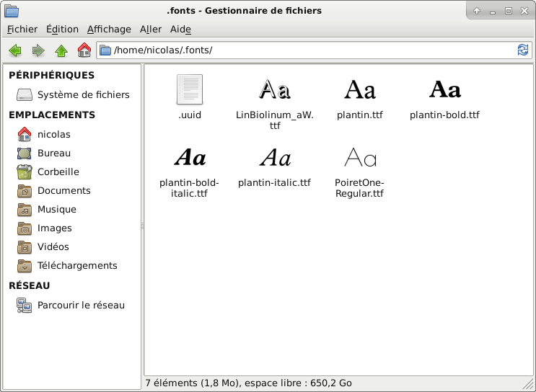
Task: Click the Corbeille trash icon
Action: (25, 171)
